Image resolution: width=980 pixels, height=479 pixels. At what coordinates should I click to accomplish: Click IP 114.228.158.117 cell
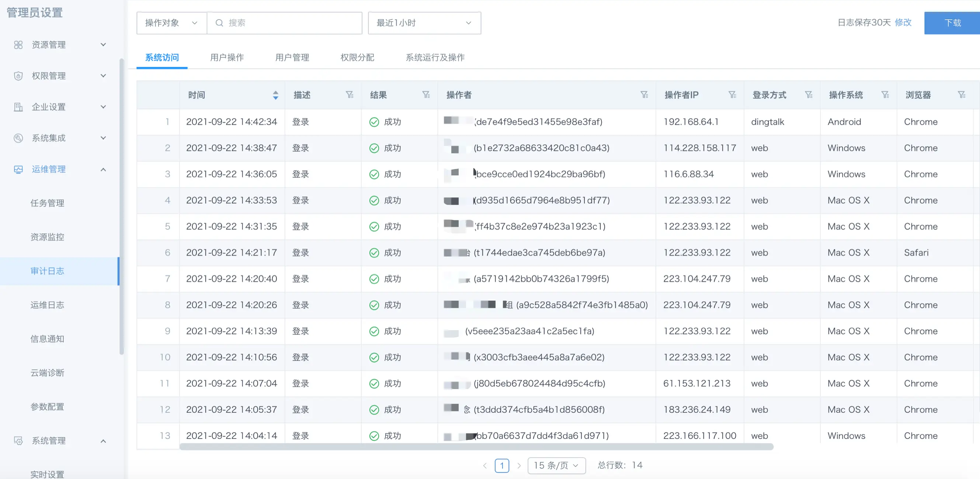coord(700,148)
